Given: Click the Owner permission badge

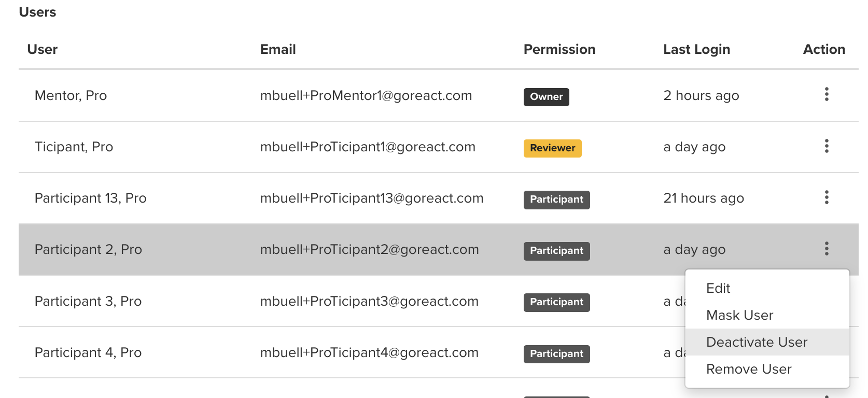Looking at the screenshot, I should [x=546, y=97].
